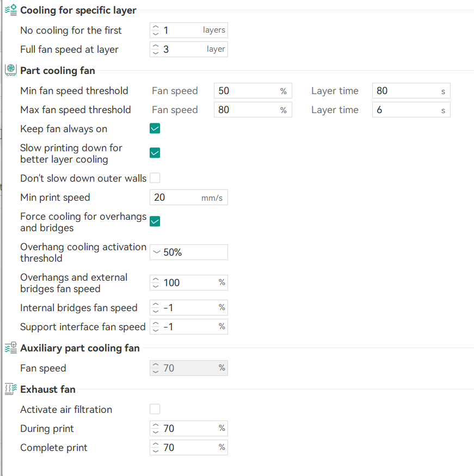Click the Part cooling fan section icon

[10, 70]
